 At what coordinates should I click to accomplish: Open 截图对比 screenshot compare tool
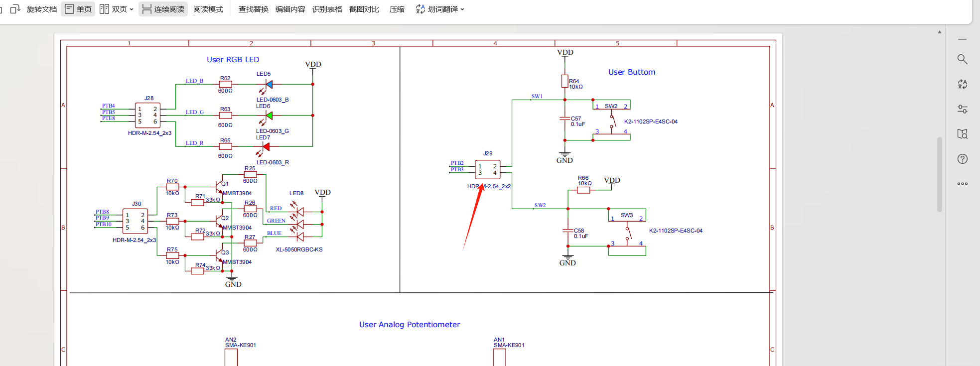(x=364, y=9)
